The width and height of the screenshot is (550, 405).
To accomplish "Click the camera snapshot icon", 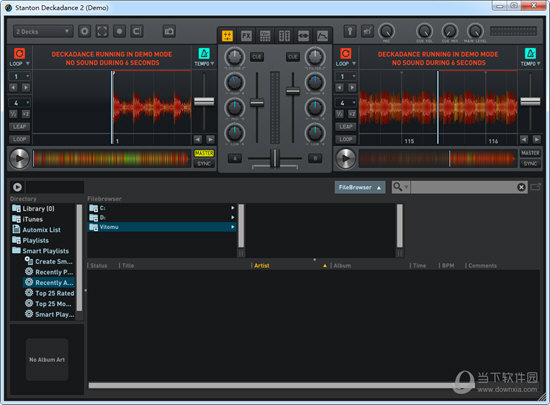I will tap(169, 32).
